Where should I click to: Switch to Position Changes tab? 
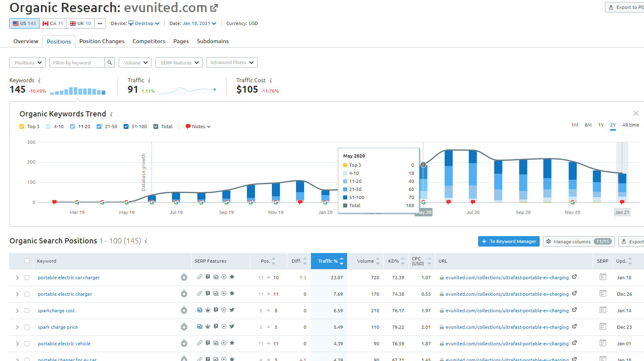tap(102, 41)
